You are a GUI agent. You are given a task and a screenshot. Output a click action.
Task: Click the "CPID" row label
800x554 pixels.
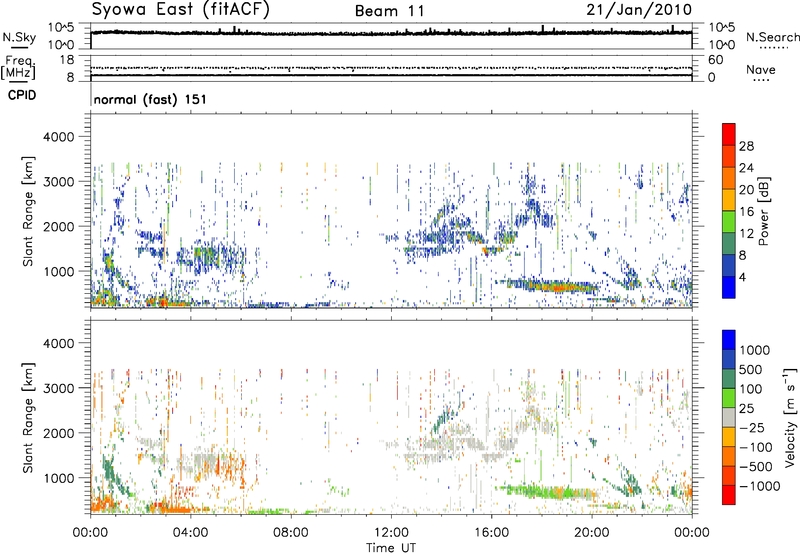click(x=22, y=95)
